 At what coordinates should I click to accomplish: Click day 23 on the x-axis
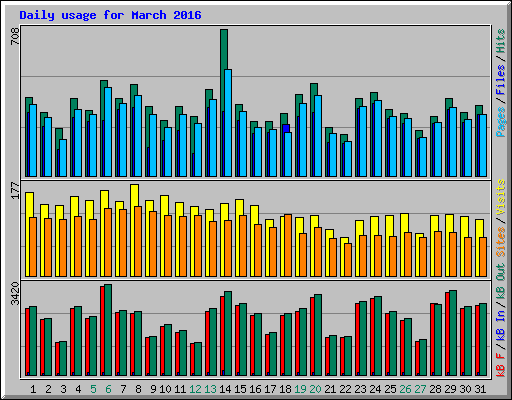(360, 389)
